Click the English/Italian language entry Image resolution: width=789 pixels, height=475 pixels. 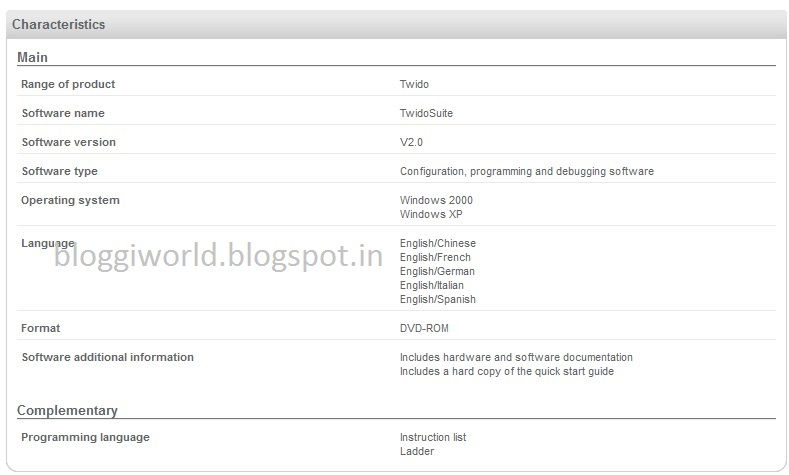pos(432,285)
